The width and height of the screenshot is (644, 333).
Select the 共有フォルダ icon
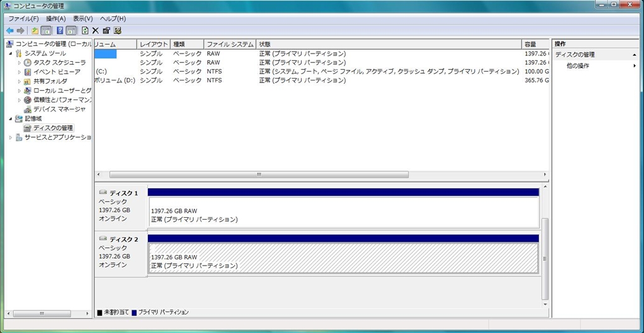28,81
